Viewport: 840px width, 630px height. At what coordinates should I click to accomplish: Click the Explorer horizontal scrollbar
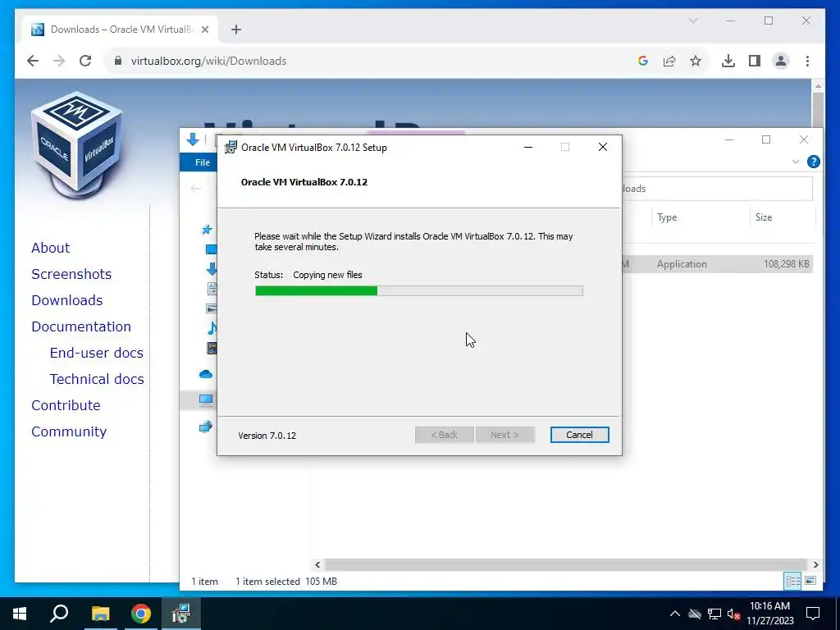tap(566, 564)
